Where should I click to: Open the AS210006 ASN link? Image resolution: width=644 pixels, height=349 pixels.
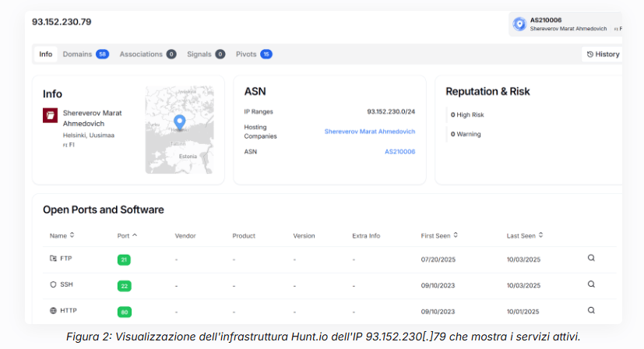(399, 152)
